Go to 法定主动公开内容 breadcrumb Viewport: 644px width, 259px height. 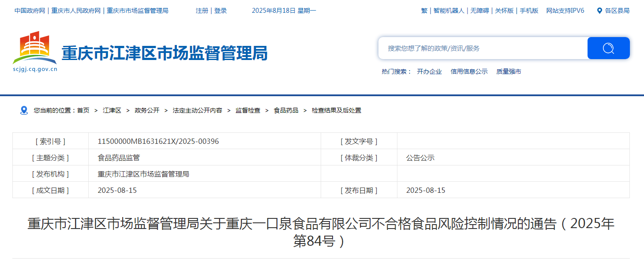pyautogui.click(x=197, y=110)
